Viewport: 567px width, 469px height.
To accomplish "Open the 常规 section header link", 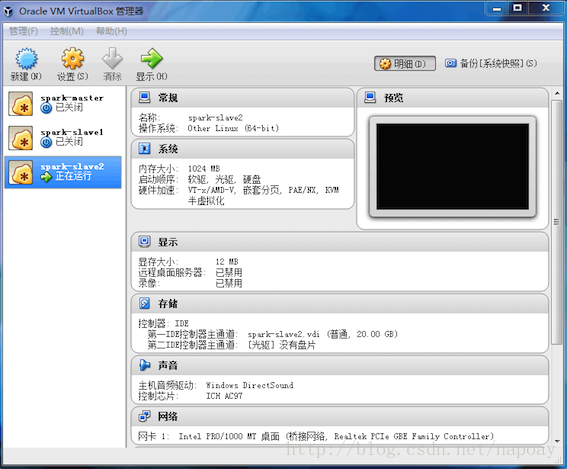I will pos(168,98).
